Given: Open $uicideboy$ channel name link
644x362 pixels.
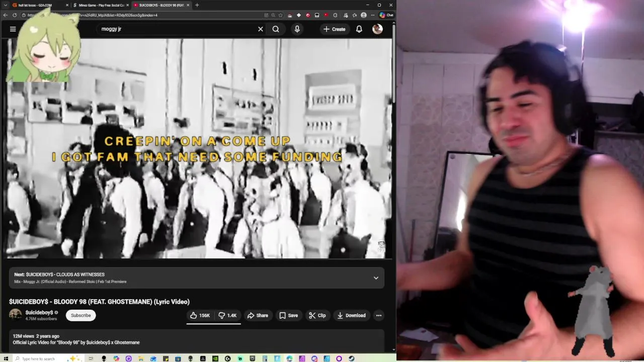Looking at the screenshot, I should point(39,312).
